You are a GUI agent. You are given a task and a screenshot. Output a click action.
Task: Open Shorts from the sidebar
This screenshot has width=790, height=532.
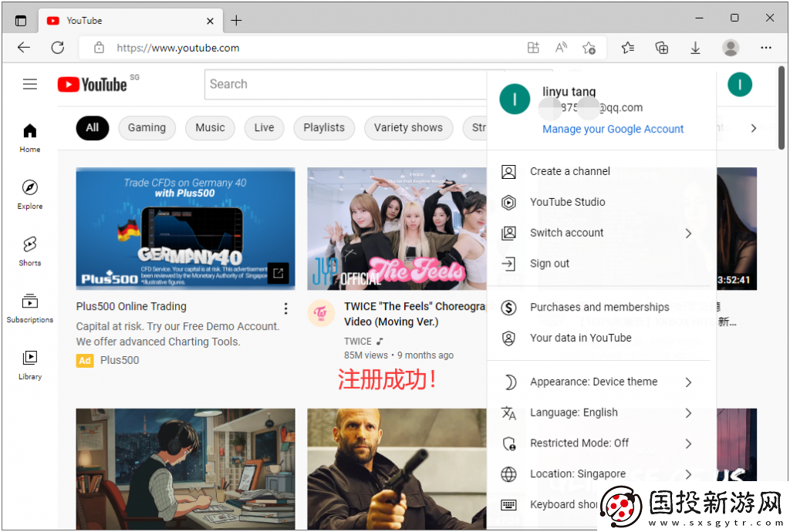tap(29, 251)
